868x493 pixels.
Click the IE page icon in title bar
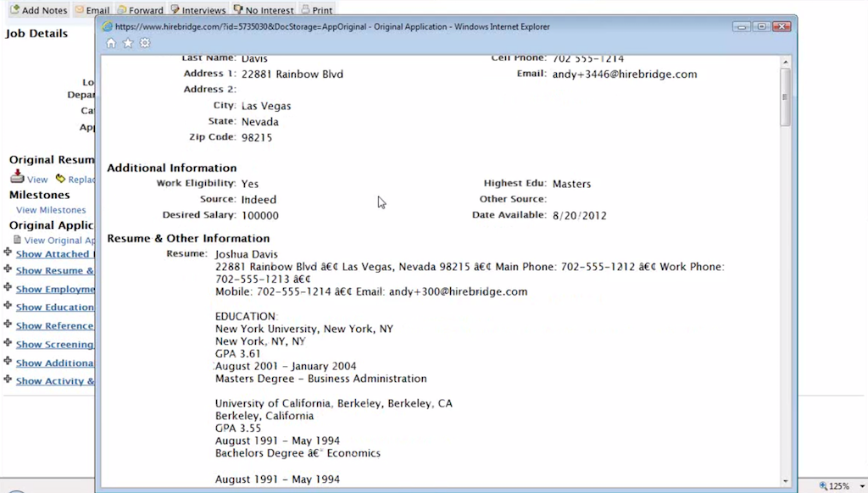pos(107,26)
